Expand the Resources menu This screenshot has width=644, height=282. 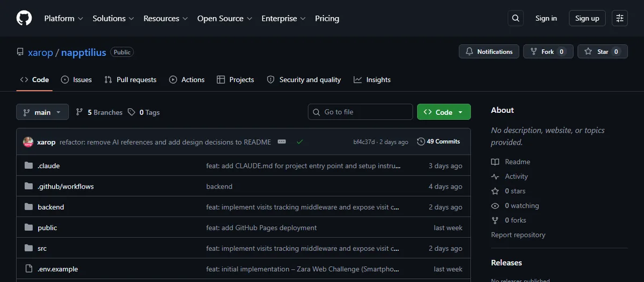click(x=165, y=18)
